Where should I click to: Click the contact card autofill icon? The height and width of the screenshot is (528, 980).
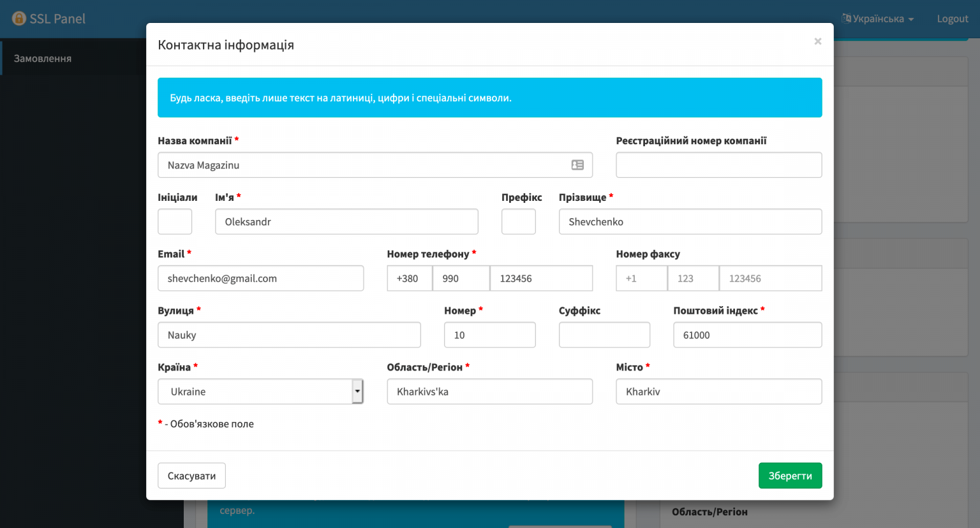click(577, 165)
